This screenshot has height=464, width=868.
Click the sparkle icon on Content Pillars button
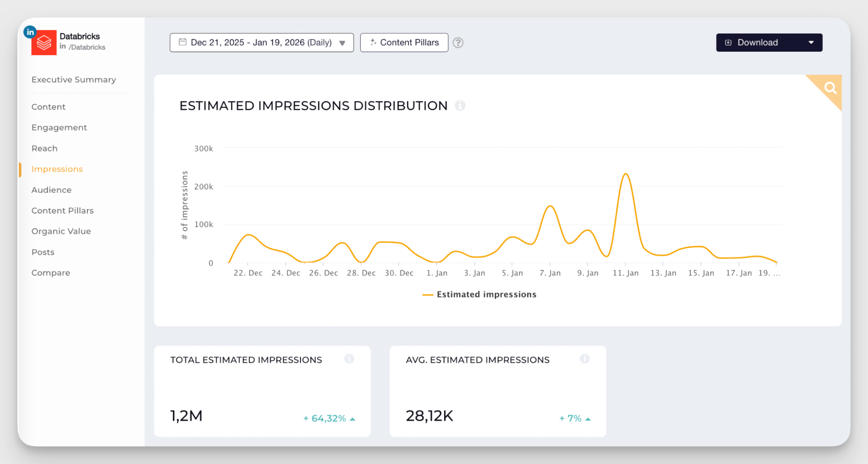(373, 42)
